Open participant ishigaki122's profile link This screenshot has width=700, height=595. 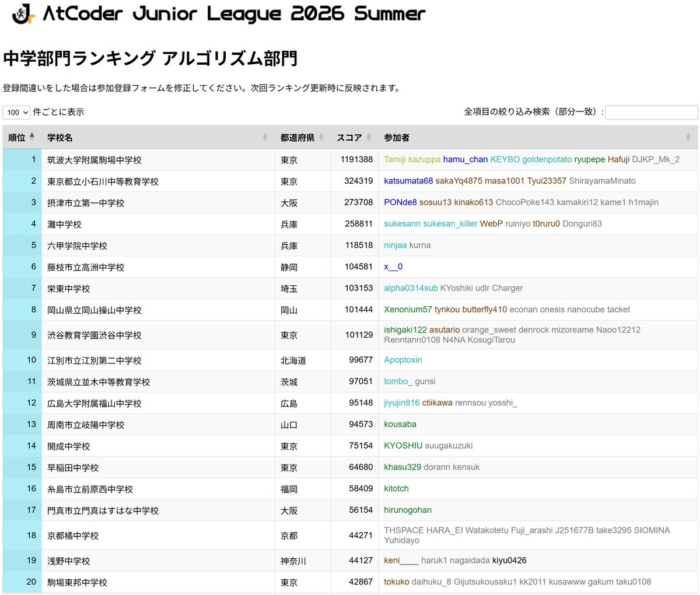[x=405, y=330]
